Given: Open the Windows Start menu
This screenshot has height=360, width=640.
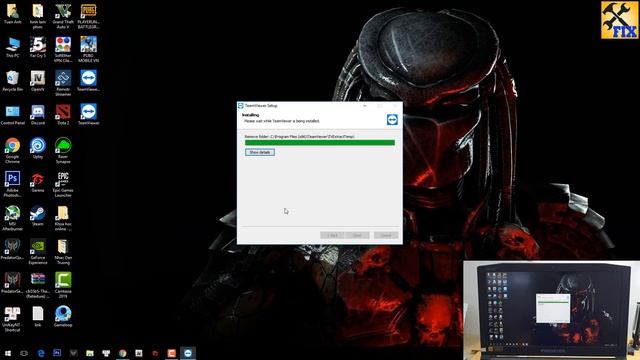Looking at the screenshot, I should click(8, 353).
